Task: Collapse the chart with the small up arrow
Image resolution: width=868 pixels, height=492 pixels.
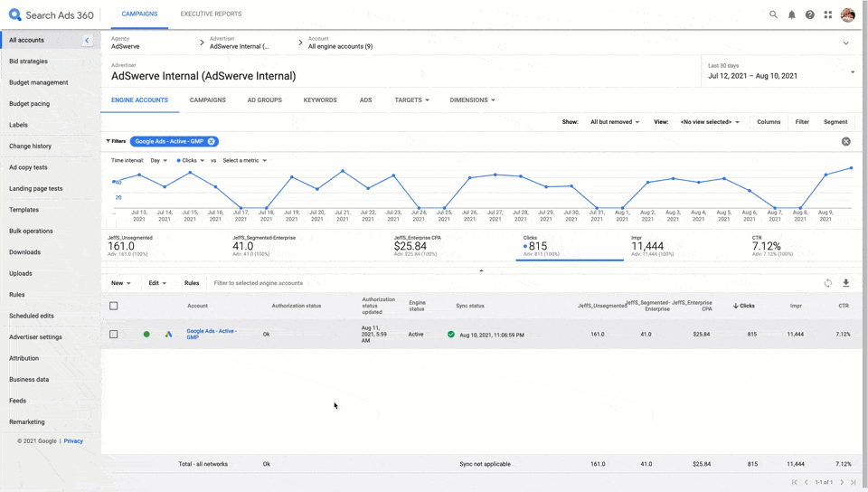Action: pos(481,270)
